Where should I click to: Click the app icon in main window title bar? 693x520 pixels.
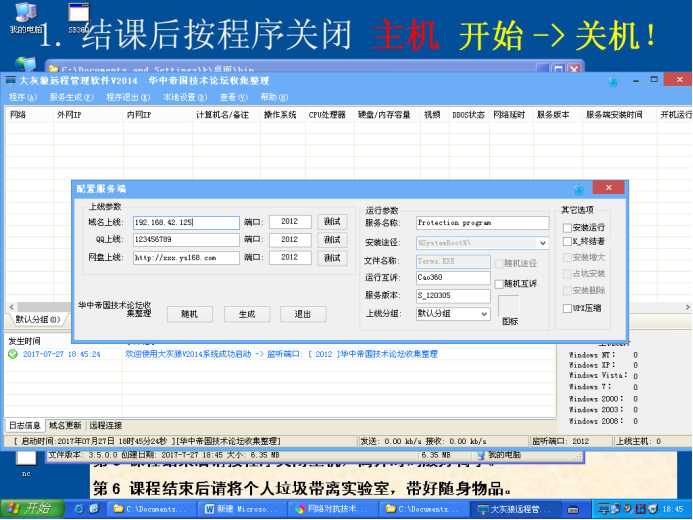click(x=10, y=80)
